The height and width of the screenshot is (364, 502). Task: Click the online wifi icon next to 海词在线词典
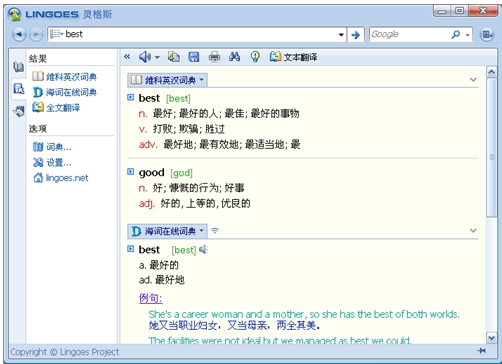215,230
